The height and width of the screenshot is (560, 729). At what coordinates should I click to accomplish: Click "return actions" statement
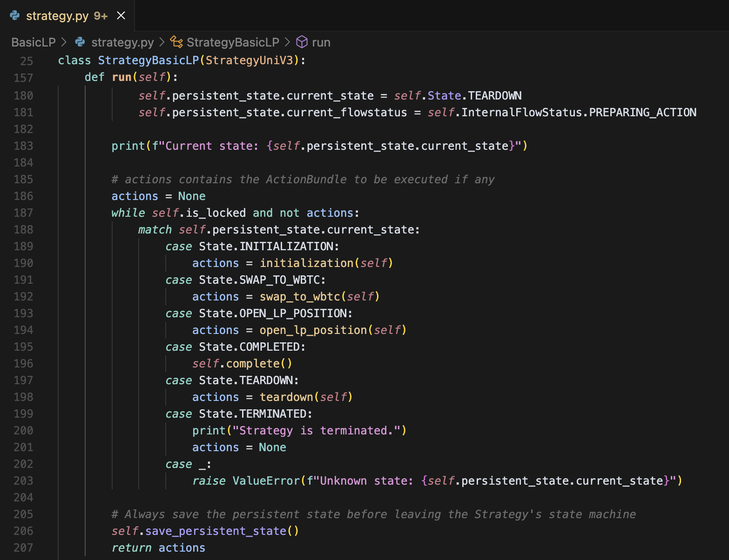pos(159,548)
